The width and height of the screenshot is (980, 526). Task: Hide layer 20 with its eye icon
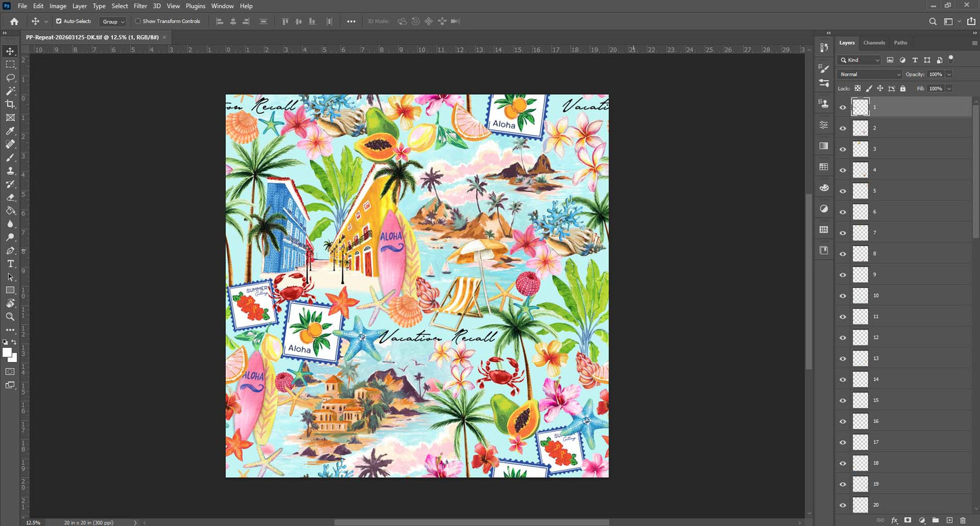[x=843, y=505]
